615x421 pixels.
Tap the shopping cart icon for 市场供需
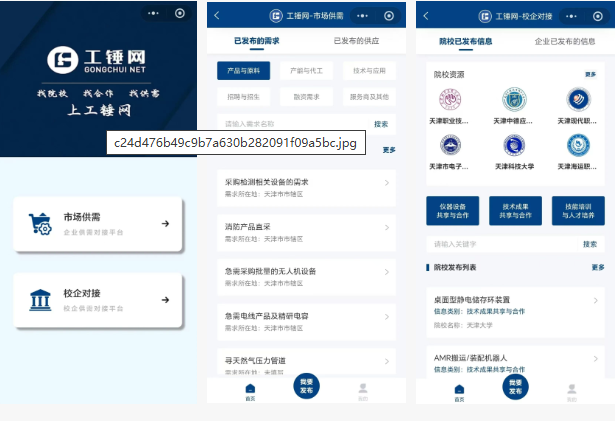click(42, 225)
